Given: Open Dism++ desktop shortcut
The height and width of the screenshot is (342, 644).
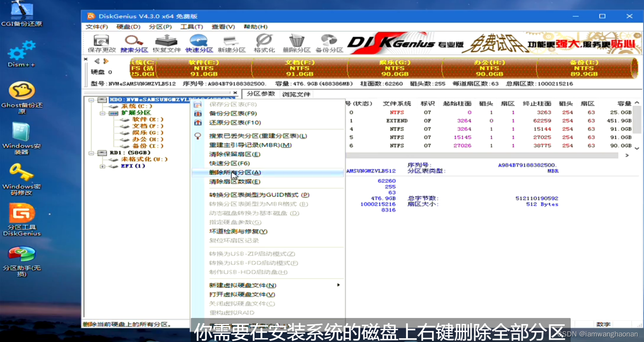Looking at the screenshot, I should pos(22,54).
